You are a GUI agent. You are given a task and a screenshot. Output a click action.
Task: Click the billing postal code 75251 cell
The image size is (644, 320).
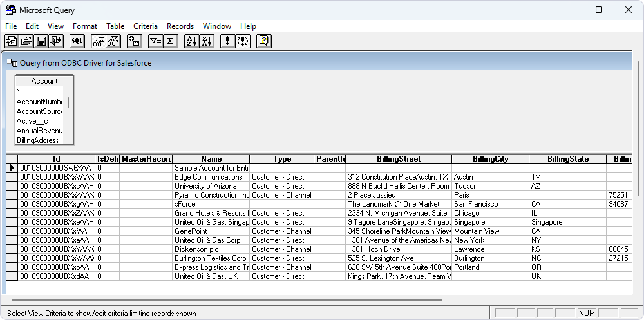pyautogui.click(x=620, y=195)
